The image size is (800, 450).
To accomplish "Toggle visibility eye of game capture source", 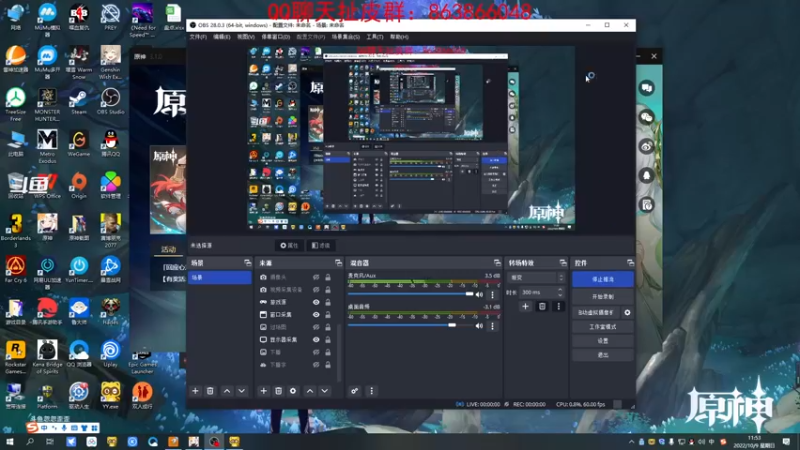I will click(x=316, y=302).
